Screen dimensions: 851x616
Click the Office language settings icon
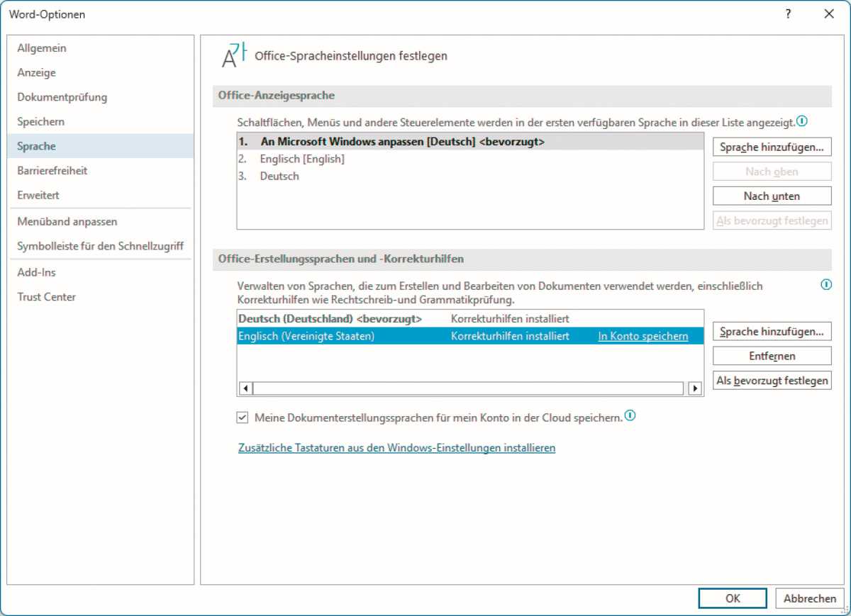click(x=235, y=55)
